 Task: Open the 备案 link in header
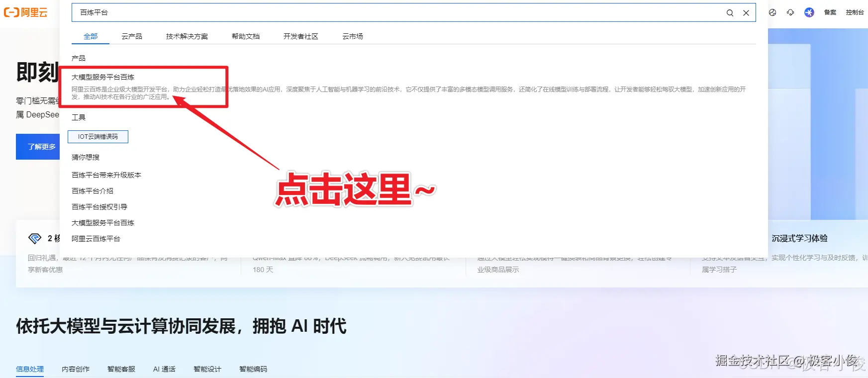click(830, 12)
